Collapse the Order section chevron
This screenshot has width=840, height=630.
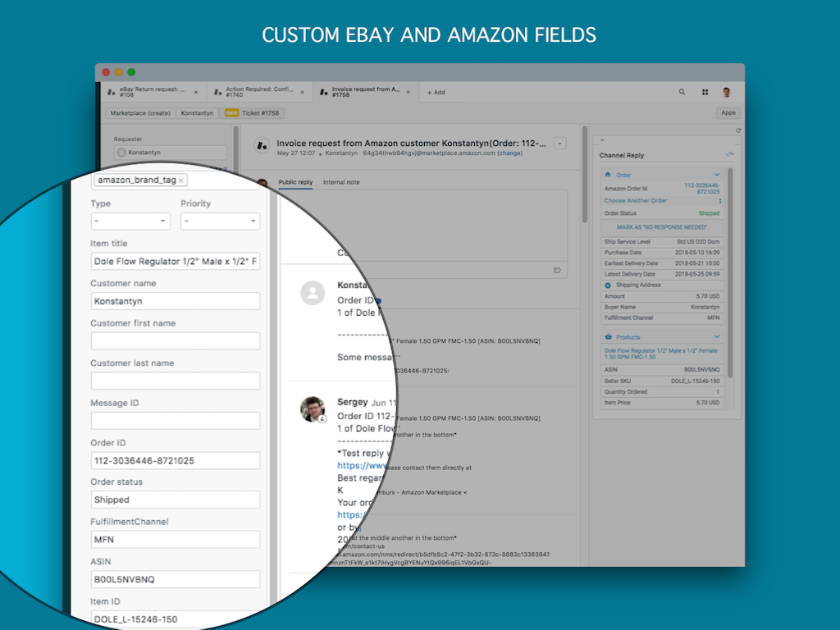click(x=716, y=175)
